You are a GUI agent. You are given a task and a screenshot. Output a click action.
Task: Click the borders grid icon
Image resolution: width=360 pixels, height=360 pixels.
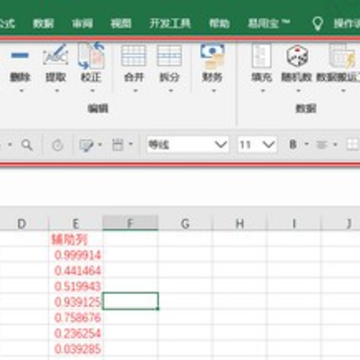352,145
